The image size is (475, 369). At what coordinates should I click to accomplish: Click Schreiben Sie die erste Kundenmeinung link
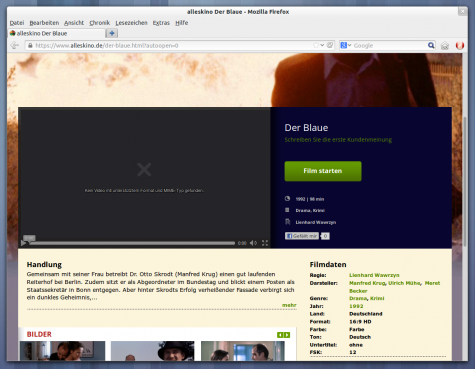[x=338, y=140]
